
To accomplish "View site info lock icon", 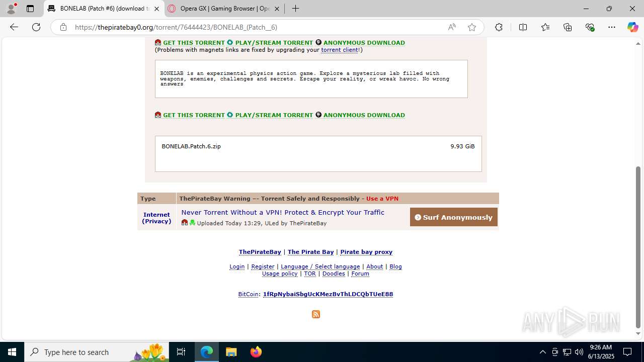I will click(x=63, y=27).
